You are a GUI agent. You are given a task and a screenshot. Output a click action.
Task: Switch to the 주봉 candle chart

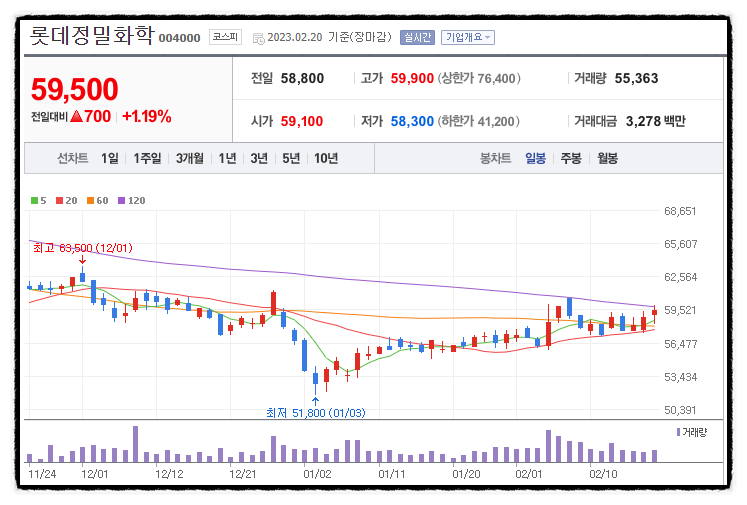point(571,158)
